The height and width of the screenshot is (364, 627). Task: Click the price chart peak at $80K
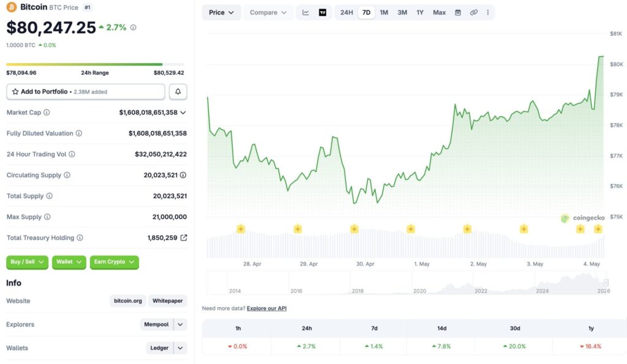(x=601, y=57)
